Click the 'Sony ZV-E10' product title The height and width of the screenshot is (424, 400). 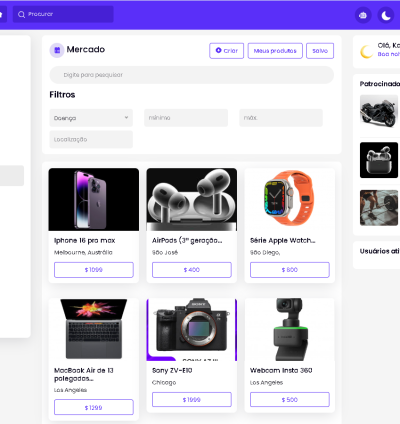click(x=172, y=370)
